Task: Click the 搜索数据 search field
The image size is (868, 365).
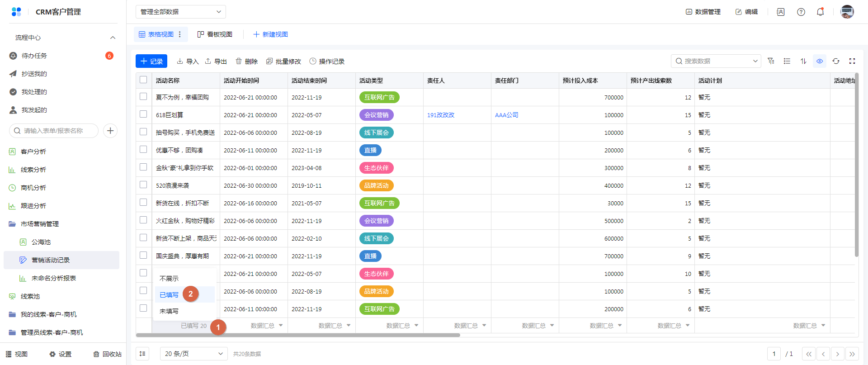Action: click(714, 61)
